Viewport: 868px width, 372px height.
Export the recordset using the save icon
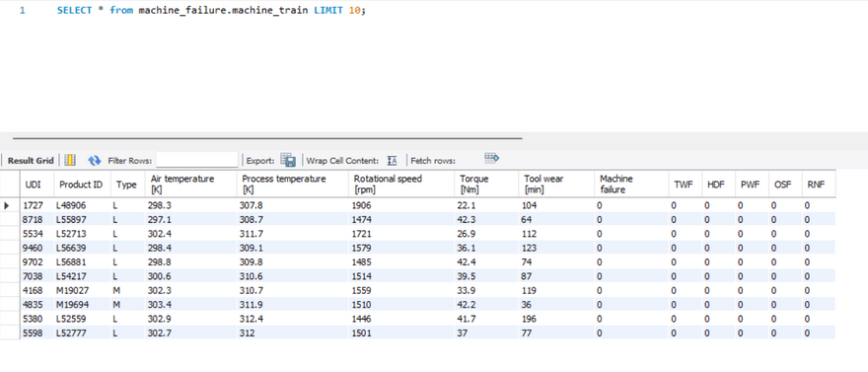pos(288,160)
